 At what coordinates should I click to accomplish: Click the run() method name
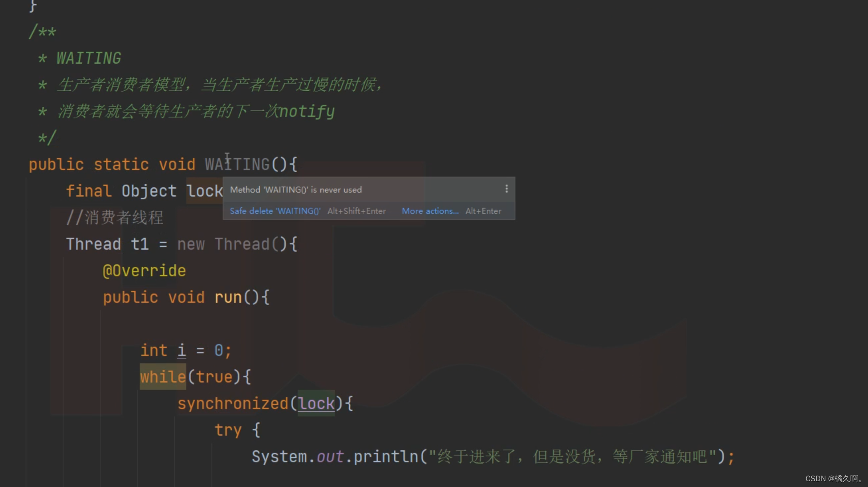pos(227,298)
